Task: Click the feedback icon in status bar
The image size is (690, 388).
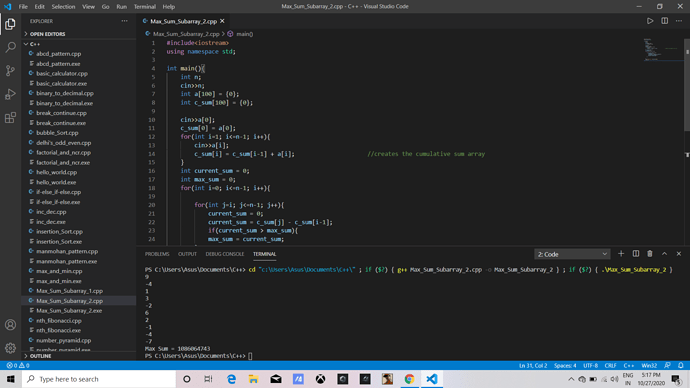Action: click(x=668, y=365)
